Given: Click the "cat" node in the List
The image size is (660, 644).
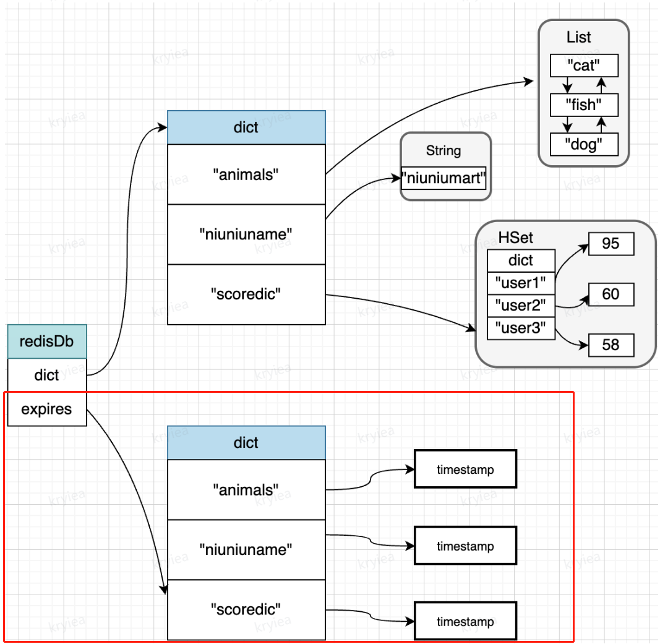Looking at the screenshot, I should (x=584, y=66).
